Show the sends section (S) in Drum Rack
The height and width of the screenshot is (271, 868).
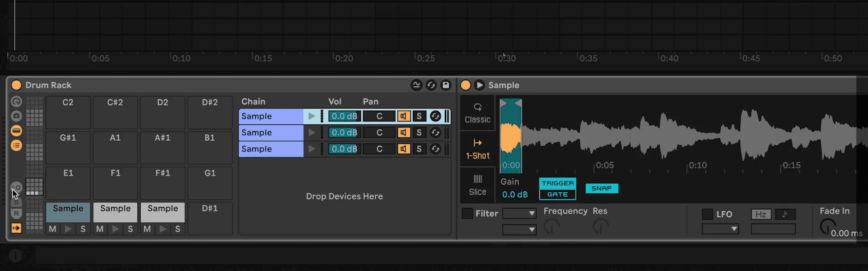[x=16, y=201]
